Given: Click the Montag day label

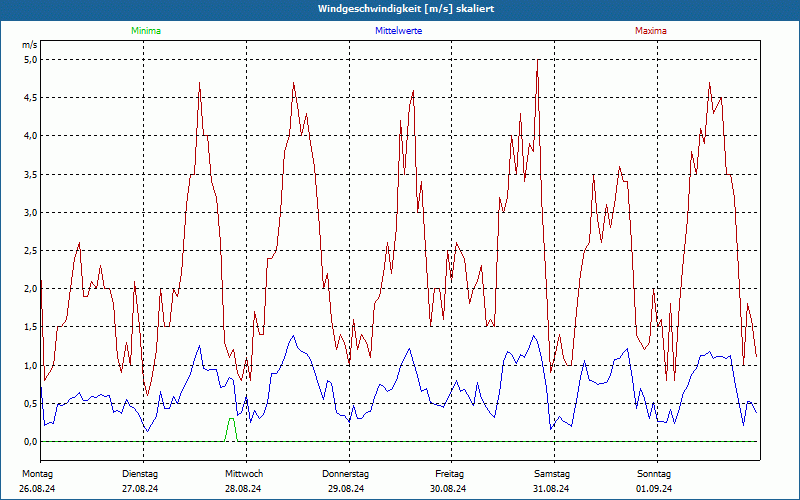Looking at the screenshot, I should point(37,474).
